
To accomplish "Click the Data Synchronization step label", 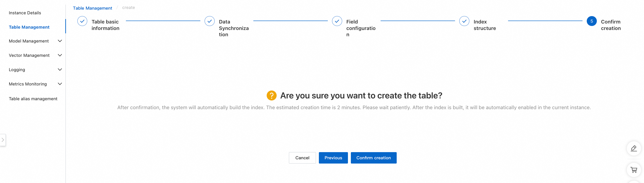I will 234,28.
